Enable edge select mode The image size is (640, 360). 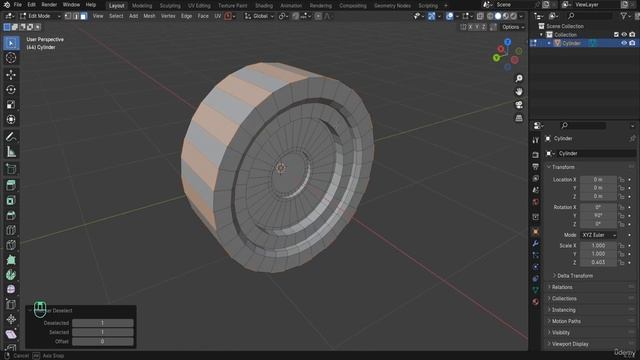(x=76, y=16)
